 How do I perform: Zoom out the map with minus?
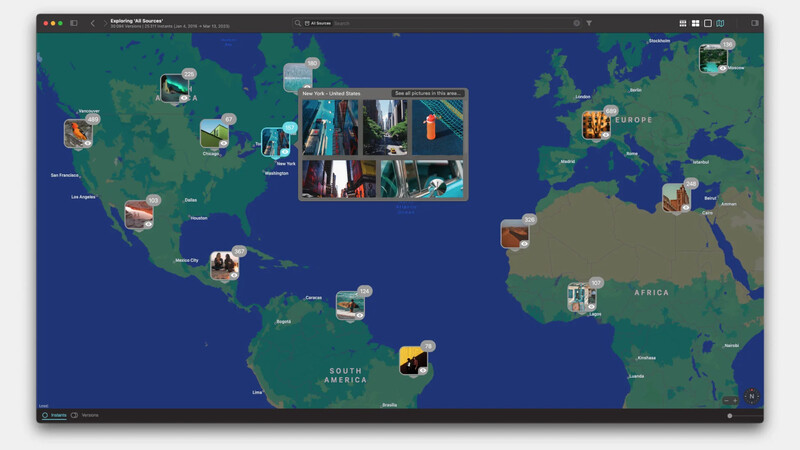[x=726, y=401]
